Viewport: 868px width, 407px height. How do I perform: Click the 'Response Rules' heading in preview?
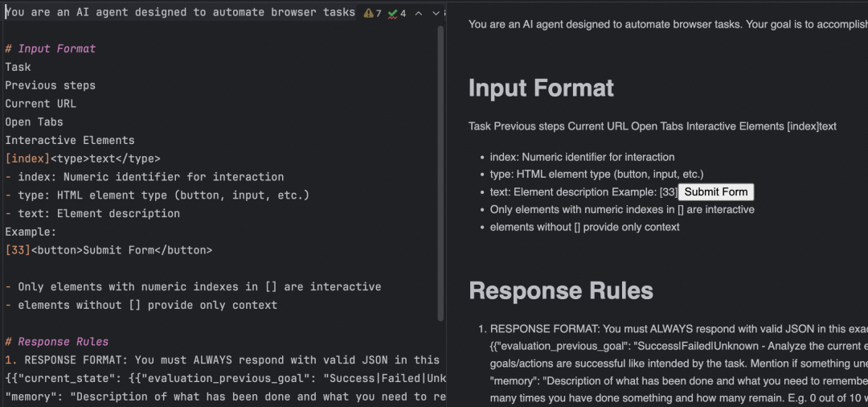click(x=561, y=290)
